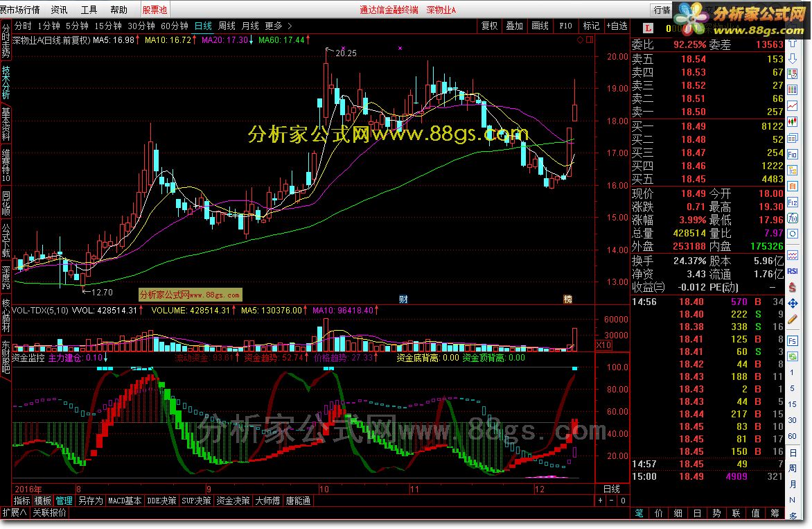This screenshot has width=812, height=529.
Task: Click the 标记 button
Action: (591, 26)
